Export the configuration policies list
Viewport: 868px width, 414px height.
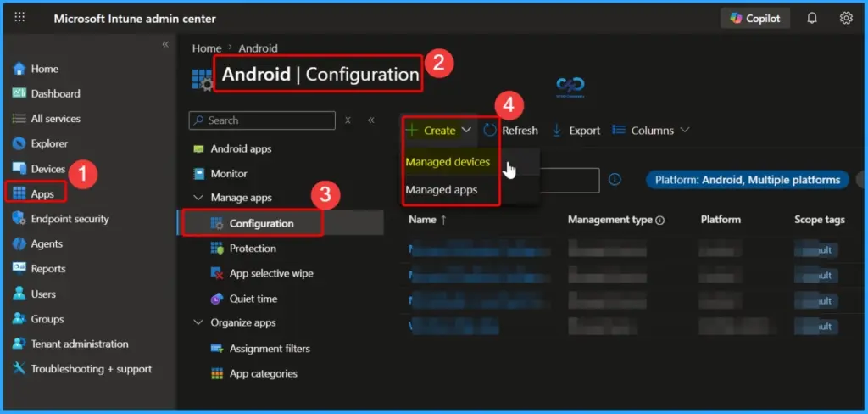pyautogui.click(x=576, y=131)
